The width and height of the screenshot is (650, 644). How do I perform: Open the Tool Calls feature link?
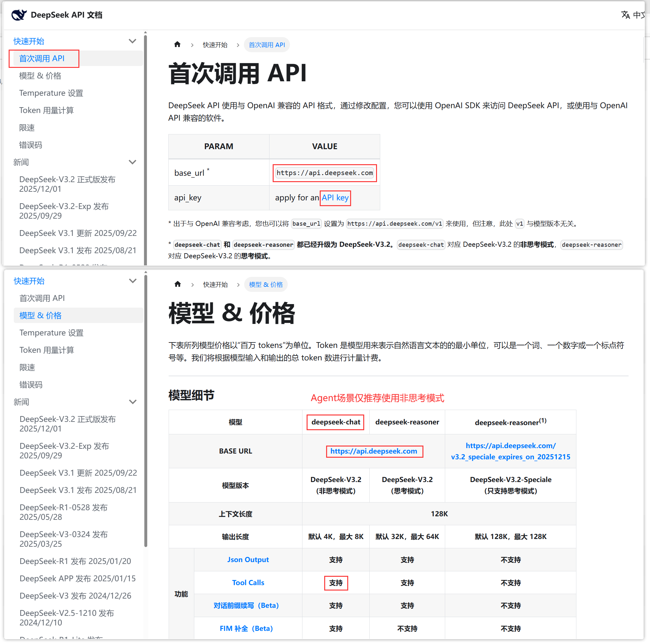(248, 583)
